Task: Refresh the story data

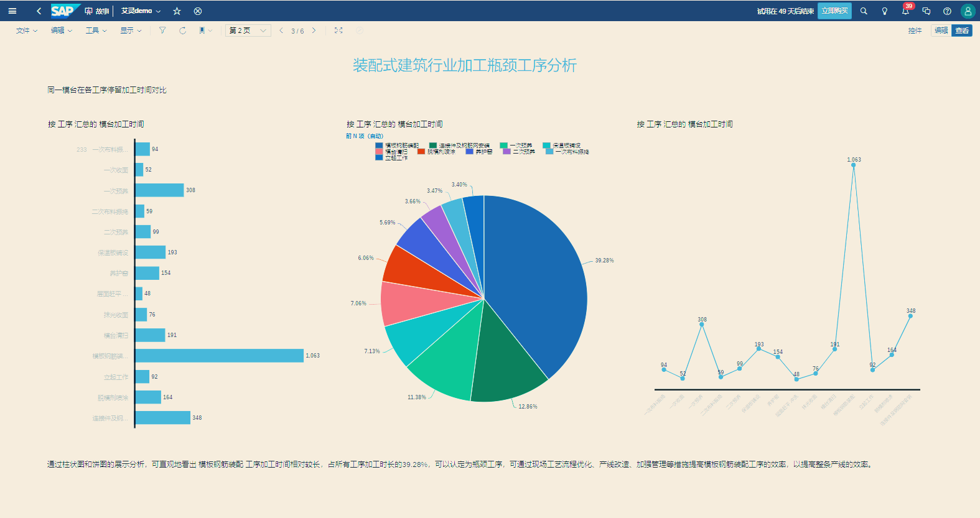Action: coord(182,30)
